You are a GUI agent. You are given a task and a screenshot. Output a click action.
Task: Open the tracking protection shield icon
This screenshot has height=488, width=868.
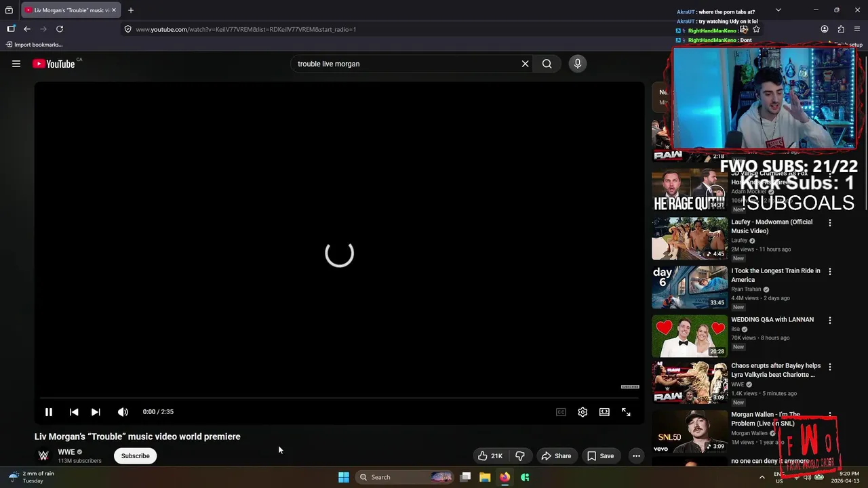[x=127, y=29]
